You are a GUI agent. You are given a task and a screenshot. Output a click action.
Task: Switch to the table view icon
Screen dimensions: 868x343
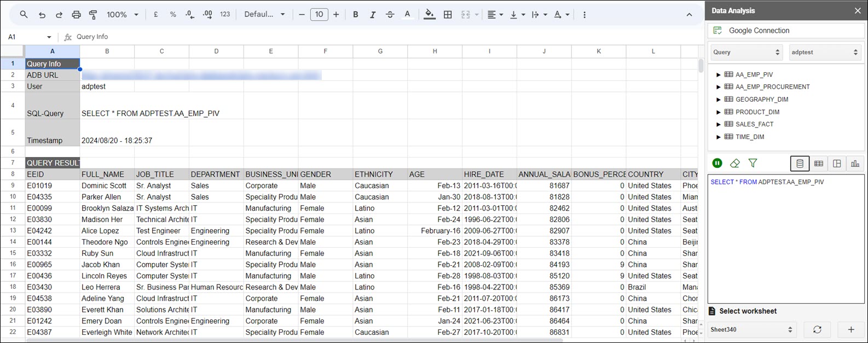point(818,163)
